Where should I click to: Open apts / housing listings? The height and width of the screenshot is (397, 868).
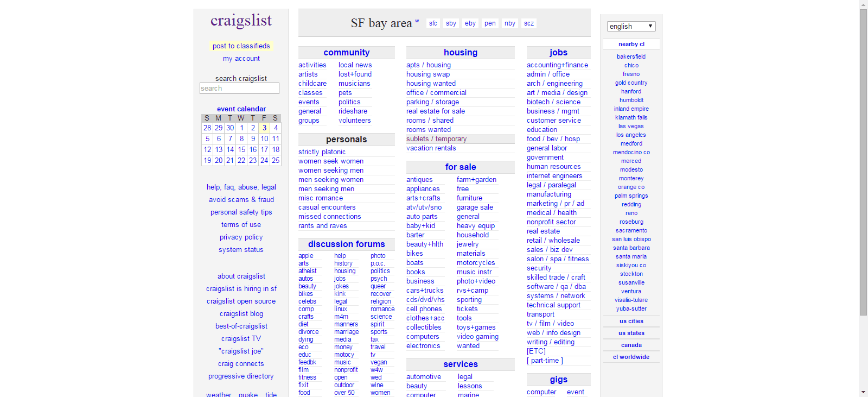[x=429, y=65]
